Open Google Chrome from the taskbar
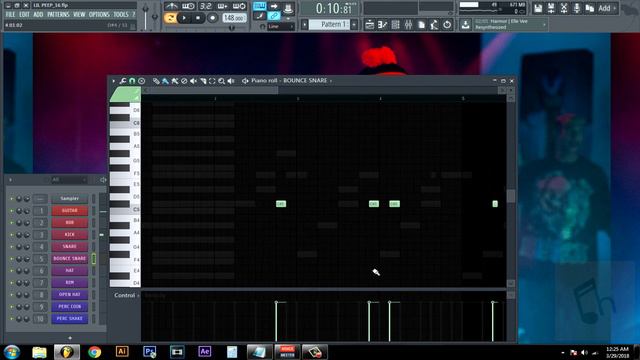This screenshot has height=360, width=640. point(94,352)
